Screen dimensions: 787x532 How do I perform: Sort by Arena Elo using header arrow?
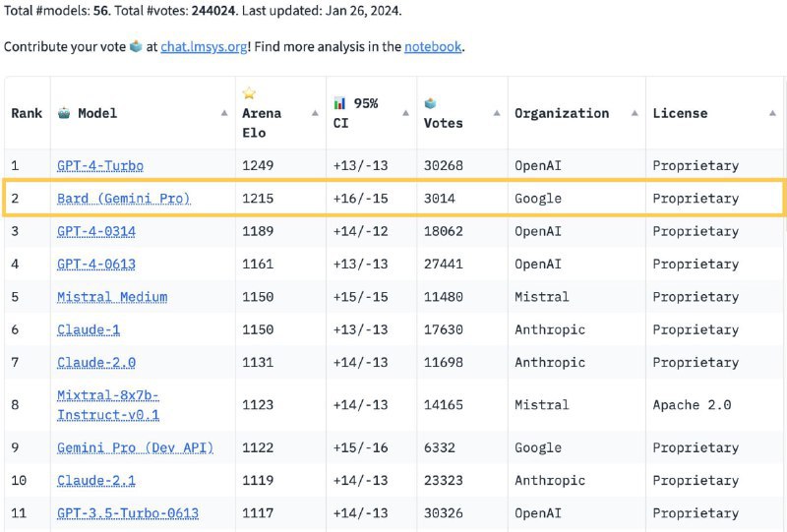pos(315,113)
